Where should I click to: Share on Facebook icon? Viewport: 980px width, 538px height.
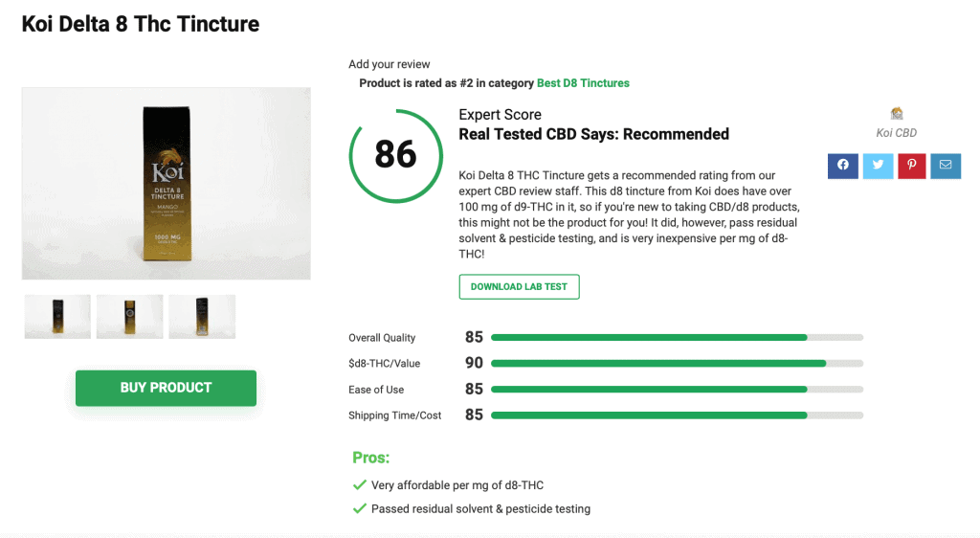842,167
